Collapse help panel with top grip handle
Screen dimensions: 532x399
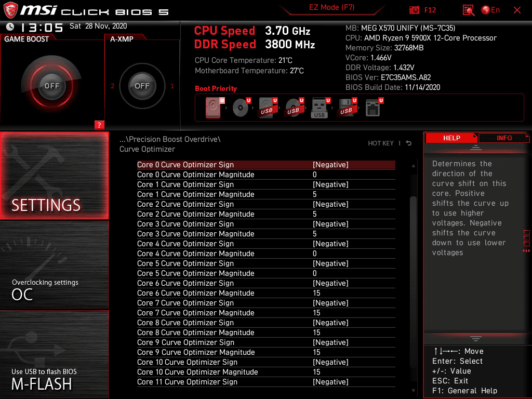click(x=476, y=147)
